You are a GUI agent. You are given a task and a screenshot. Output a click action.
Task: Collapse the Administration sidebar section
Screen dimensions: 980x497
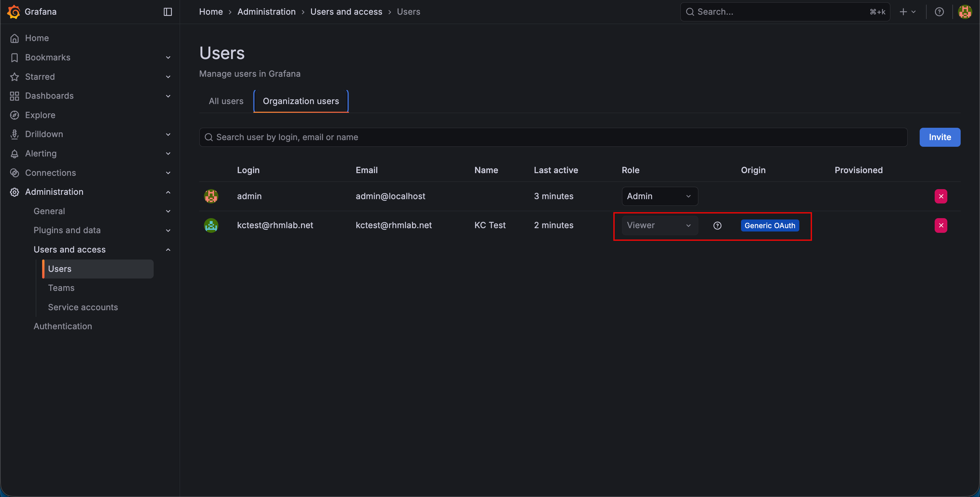(x=168, y=192)
